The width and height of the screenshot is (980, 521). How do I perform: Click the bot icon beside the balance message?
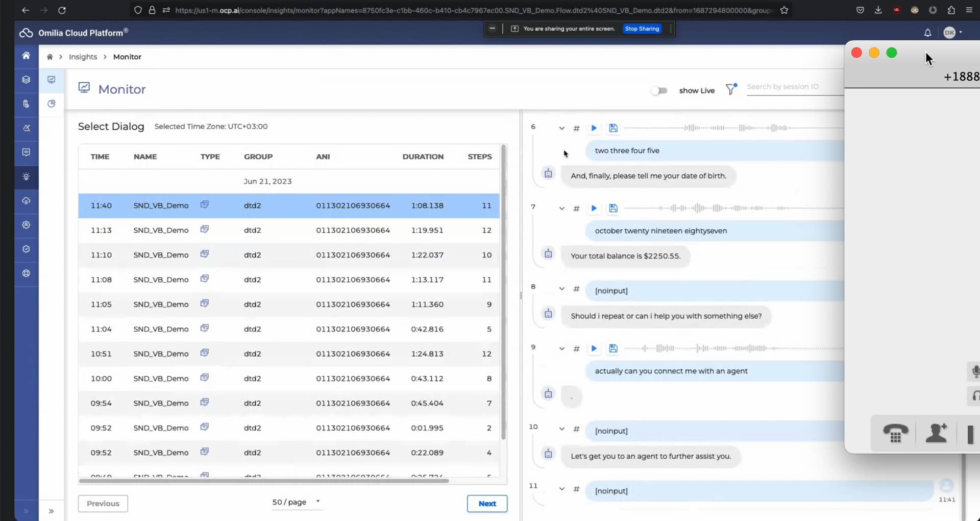(x=548, y=253)
